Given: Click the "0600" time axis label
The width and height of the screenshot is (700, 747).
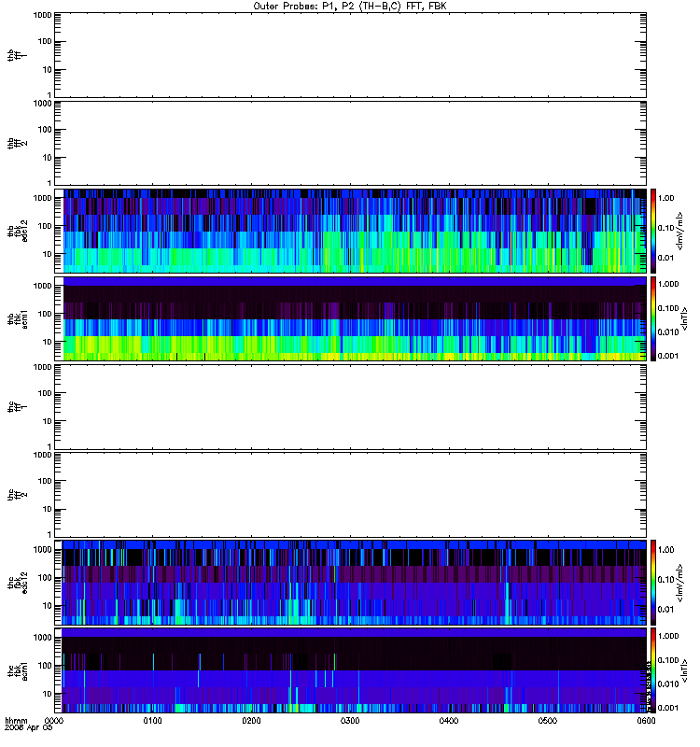Looking at the screenshot, I should (x=646, y=721).
